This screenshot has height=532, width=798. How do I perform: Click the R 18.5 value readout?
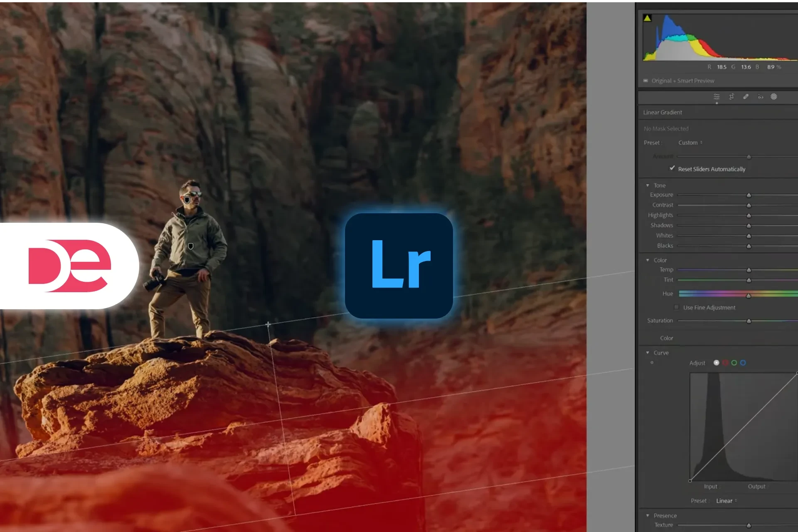coord(717,67)
